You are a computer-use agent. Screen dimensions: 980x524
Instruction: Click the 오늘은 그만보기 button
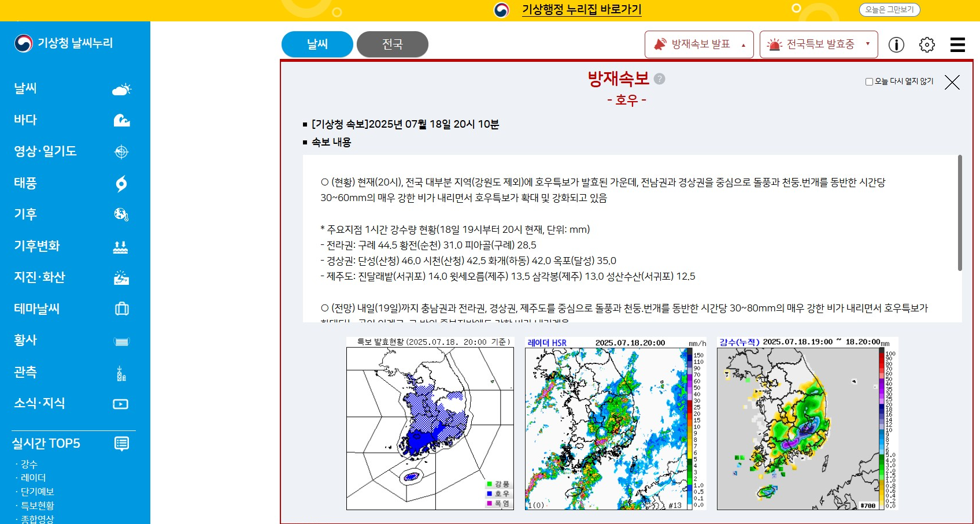pyautogui.click(x=889, y=10)
